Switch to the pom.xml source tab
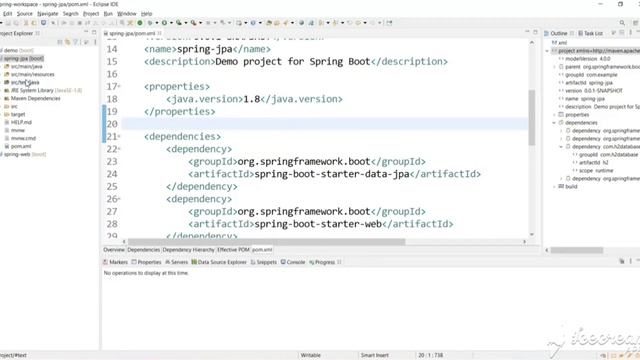 [x=262, y=249]
